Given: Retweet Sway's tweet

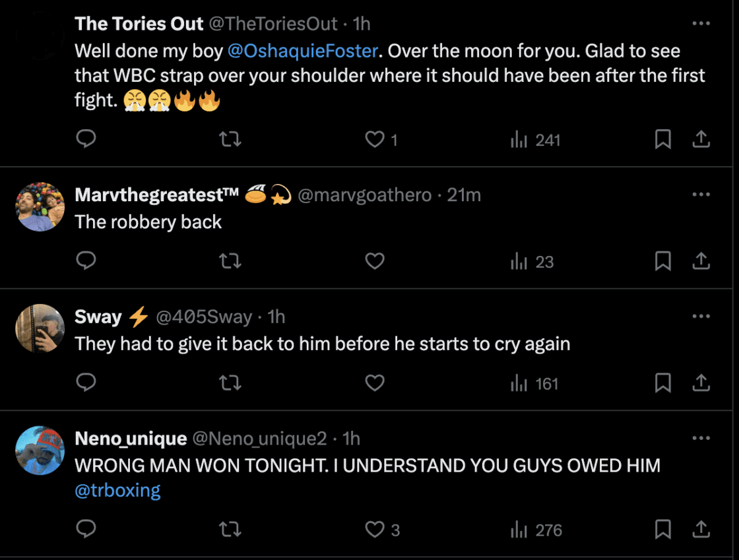Looking at the screenshot, I should point(230,383).
